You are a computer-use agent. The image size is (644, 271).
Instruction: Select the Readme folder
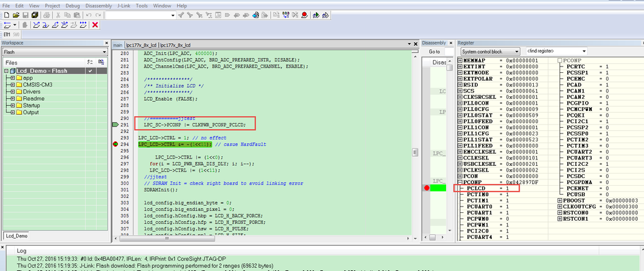(34, 98)
